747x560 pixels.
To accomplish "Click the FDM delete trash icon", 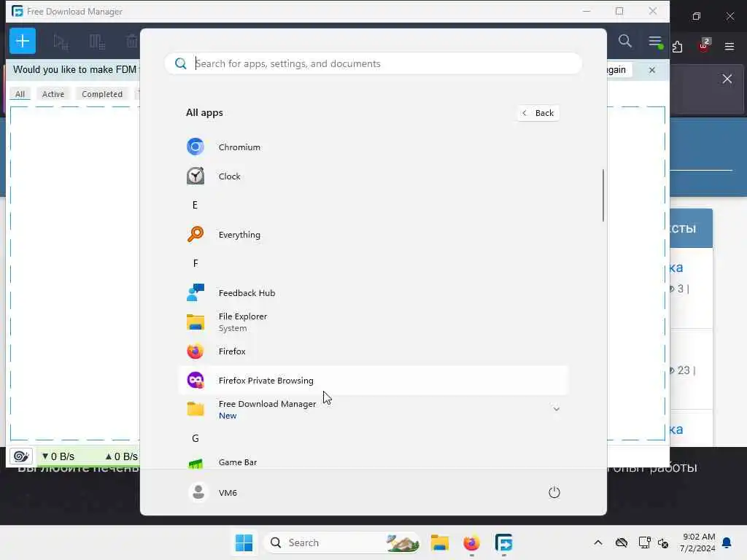I will 131,42.
